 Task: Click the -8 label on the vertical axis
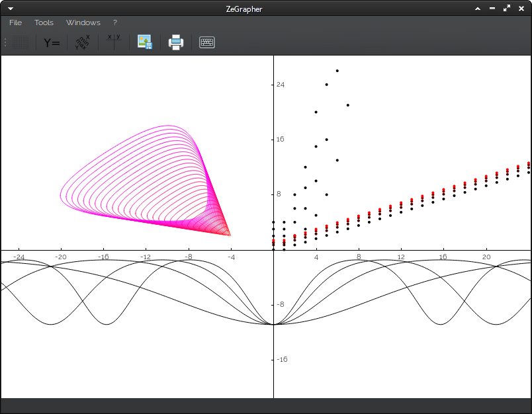pyautogui.click(x=281, y=304)
